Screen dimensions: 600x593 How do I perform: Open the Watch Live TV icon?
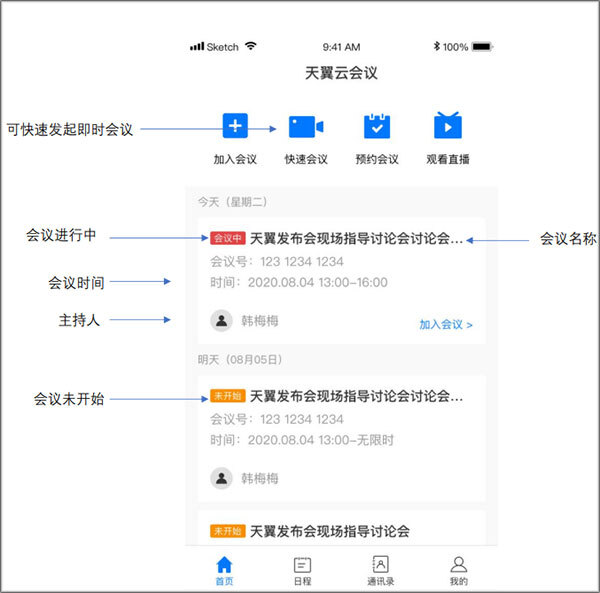(447, 126)
